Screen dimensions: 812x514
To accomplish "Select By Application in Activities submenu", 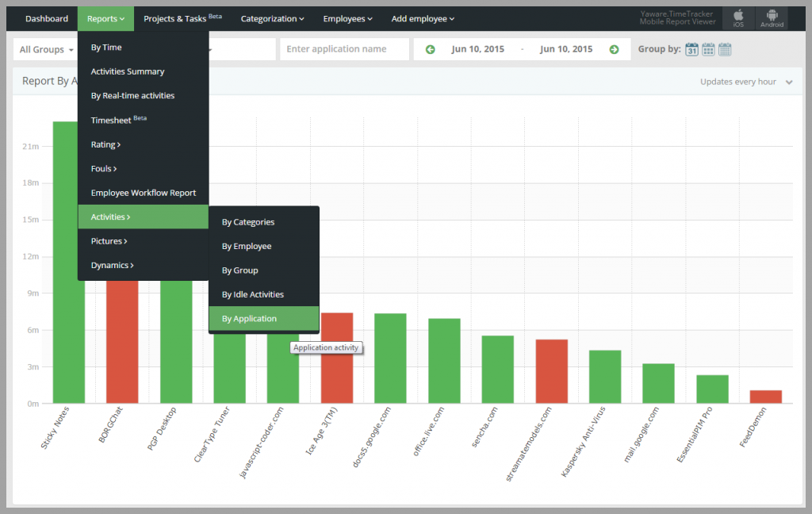I will click(250, 319).
